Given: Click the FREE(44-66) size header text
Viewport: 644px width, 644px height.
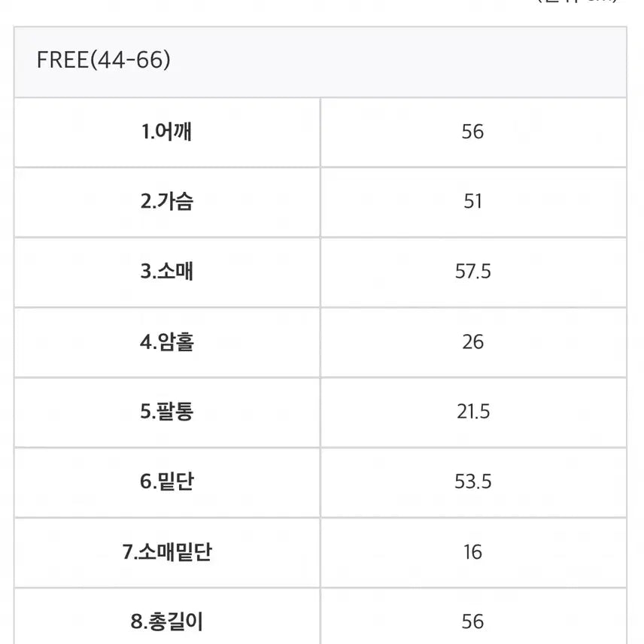Looking at the screenshot, I should click(103, 61).
